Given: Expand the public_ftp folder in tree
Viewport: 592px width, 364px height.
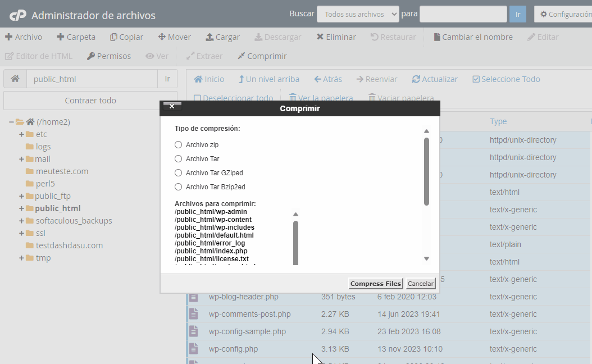Looking at the screenshot, I should point(21,196).
